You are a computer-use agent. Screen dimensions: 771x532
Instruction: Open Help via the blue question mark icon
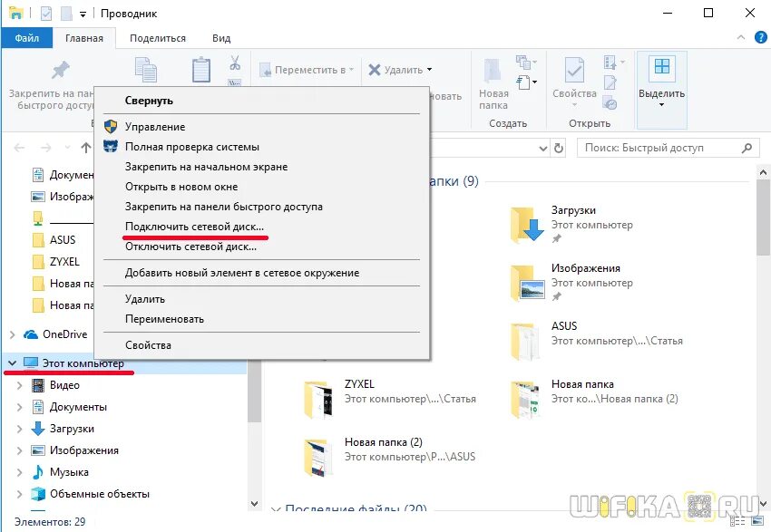pos(759,38)
